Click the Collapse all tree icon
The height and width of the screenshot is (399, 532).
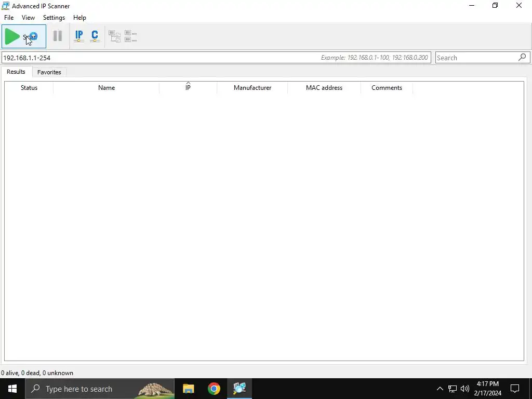(x=130, y=36)
